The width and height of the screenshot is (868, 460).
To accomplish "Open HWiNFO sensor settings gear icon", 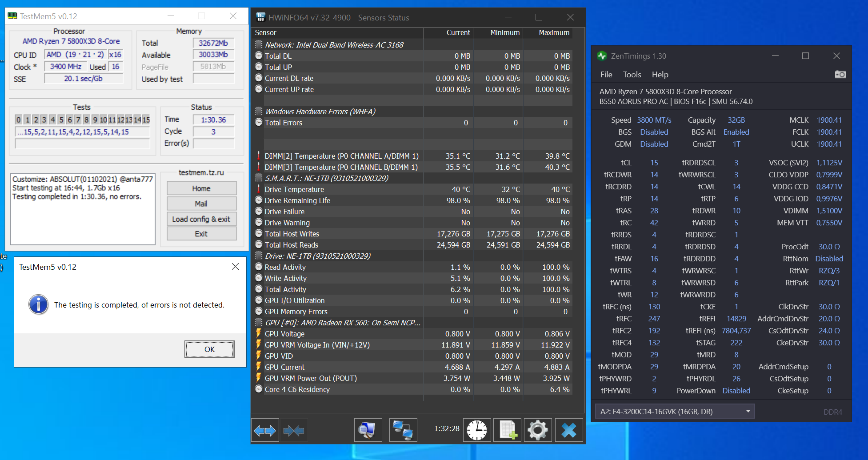I will tap(538, 430).
